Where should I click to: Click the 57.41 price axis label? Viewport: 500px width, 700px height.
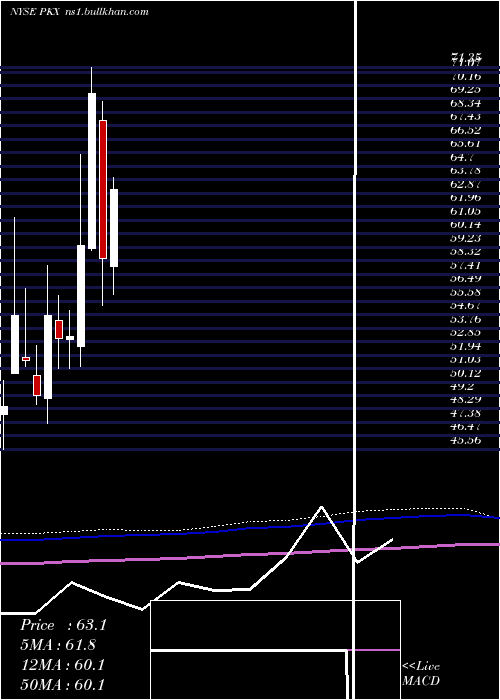pos(466,265)
